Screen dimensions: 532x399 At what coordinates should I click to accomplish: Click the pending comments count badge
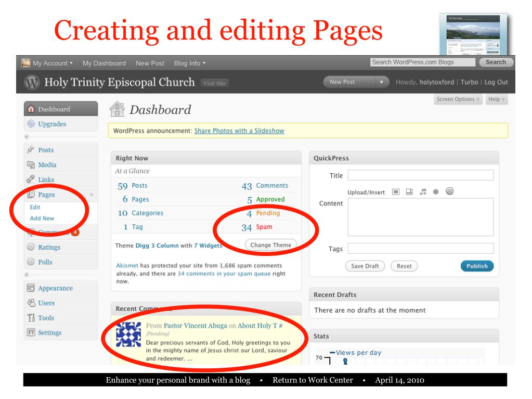(x=75, y=233)
